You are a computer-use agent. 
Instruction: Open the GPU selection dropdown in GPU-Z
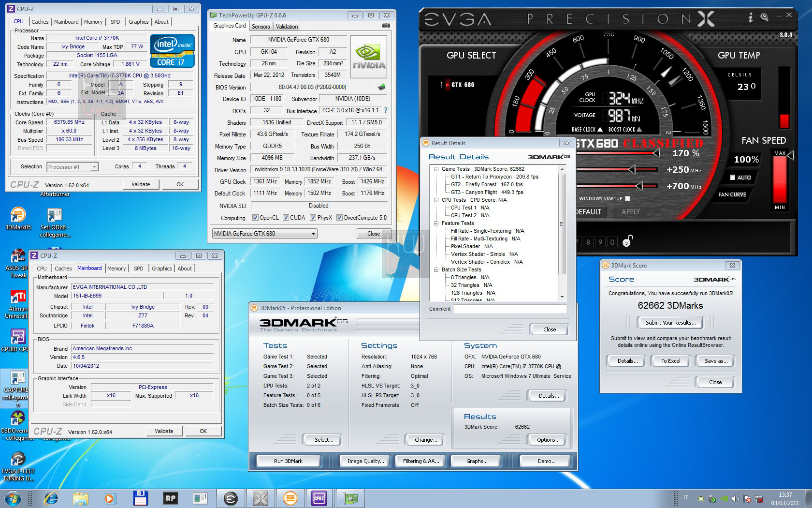click(x=264, y=234)
